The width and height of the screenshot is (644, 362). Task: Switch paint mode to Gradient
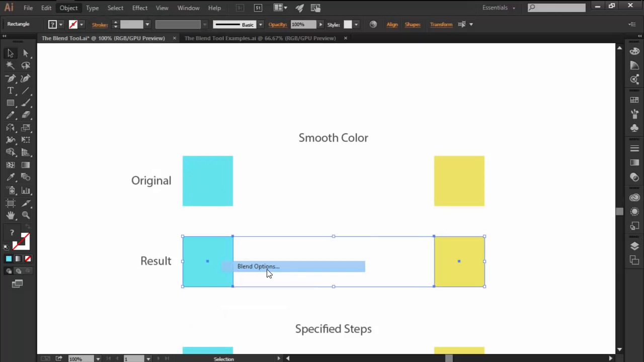click(18, 259)
